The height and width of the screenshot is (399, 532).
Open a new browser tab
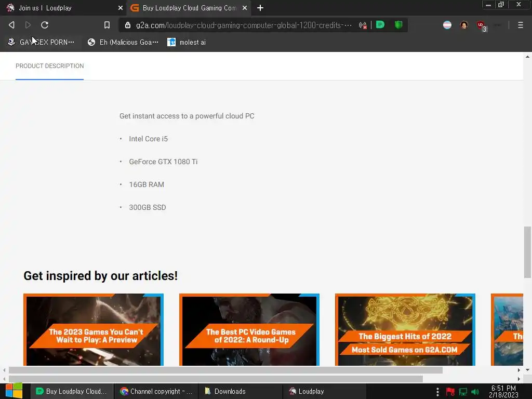260,8
